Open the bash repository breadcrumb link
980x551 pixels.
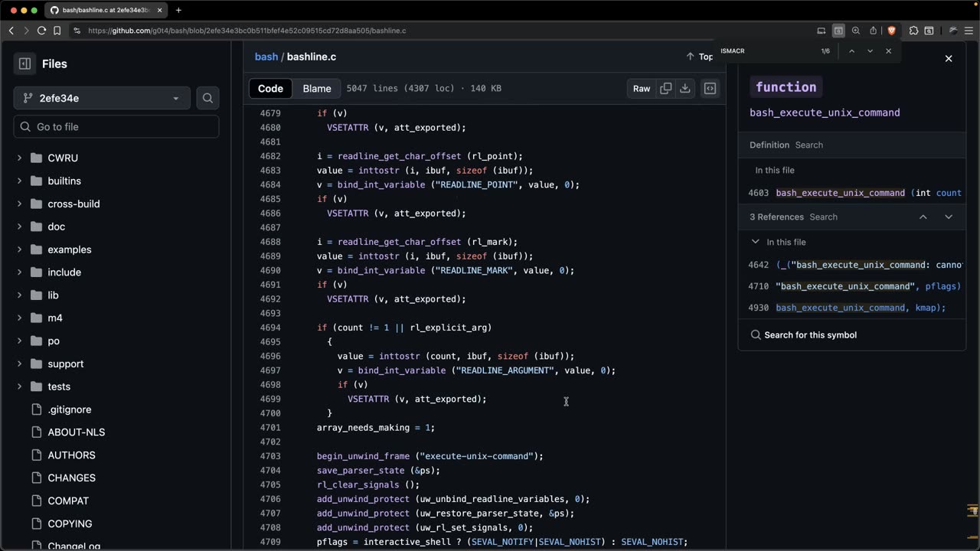pyautogui.click(x=266, y=57)
